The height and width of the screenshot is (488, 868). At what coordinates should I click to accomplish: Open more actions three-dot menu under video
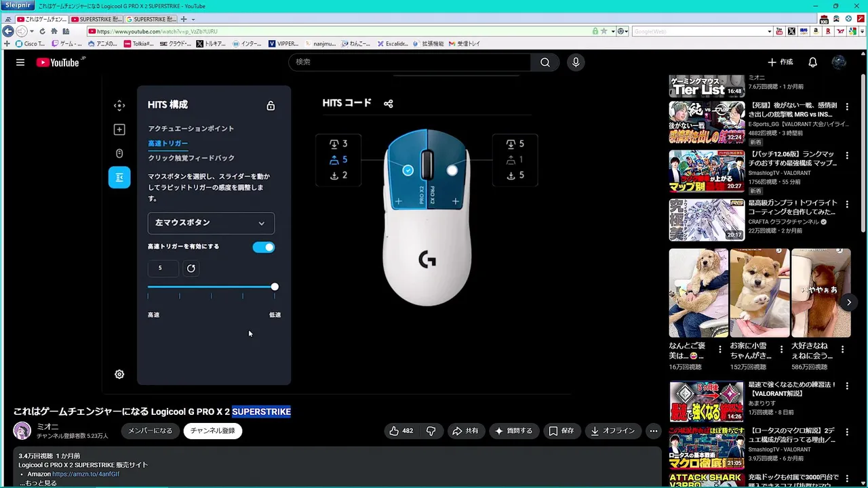pos(653,430)
